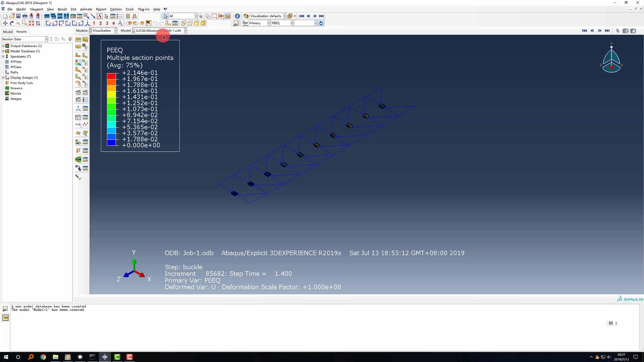Apply view preset number 3
Screen dimensions: 644x362
coord(107,23)
